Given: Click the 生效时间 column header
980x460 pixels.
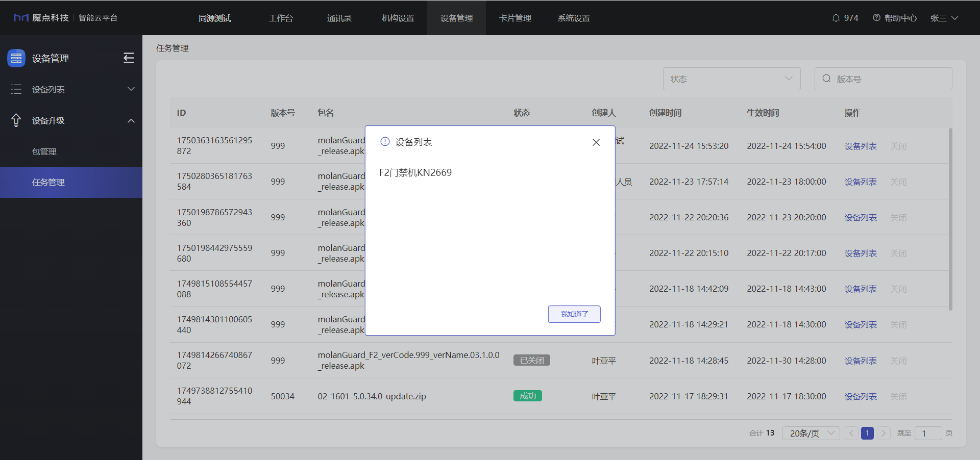Looking at the screenshot, I should pos(763,113).
